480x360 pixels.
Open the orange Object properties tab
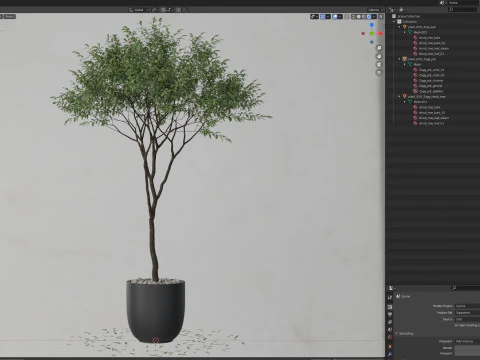(x=390, y=347)
